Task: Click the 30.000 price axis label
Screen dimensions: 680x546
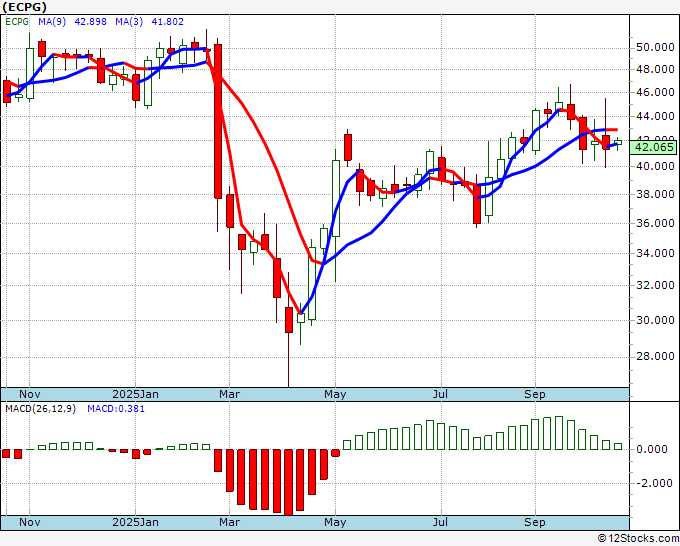Action: [655, 320]
